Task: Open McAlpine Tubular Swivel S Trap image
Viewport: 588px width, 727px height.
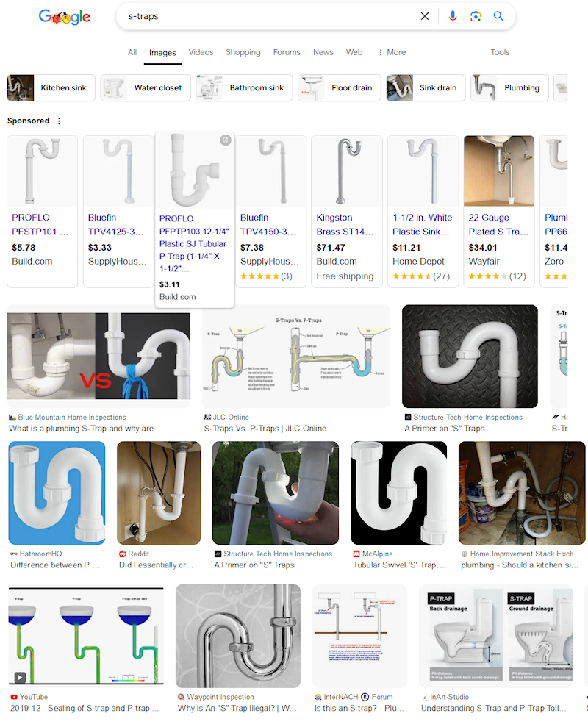Action: tap(399, 493)
